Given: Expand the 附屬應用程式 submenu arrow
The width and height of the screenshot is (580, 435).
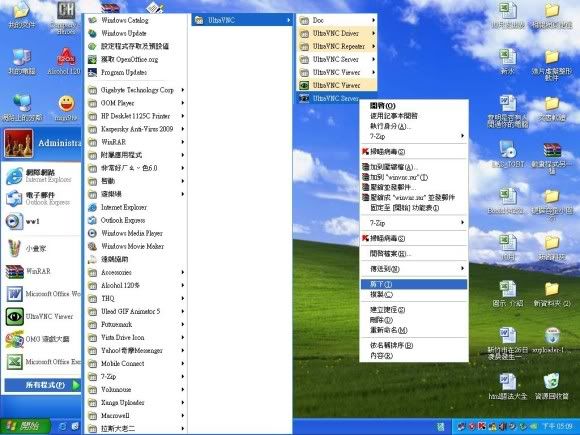Looking at the screenshot, I should point(183,155).
